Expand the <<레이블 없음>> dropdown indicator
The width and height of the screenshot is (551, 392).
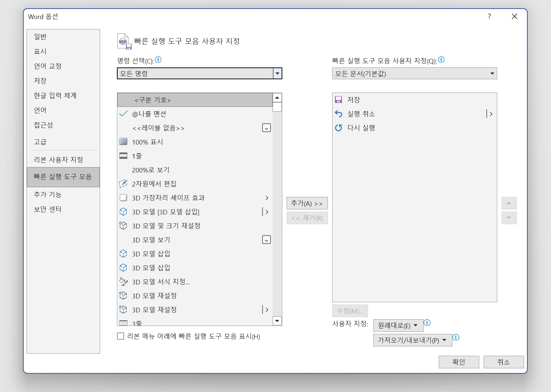(267, 128)
